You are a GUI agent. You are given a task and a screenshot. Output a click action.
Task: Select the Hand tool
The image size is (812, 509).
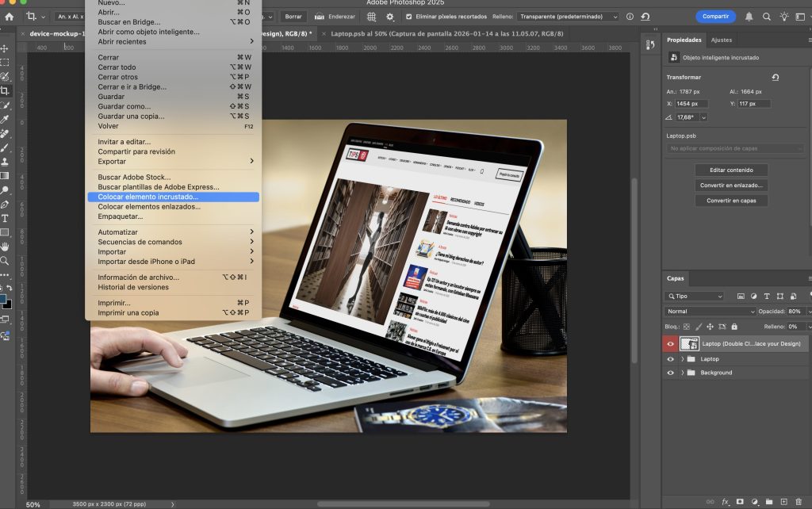(5, 247)
